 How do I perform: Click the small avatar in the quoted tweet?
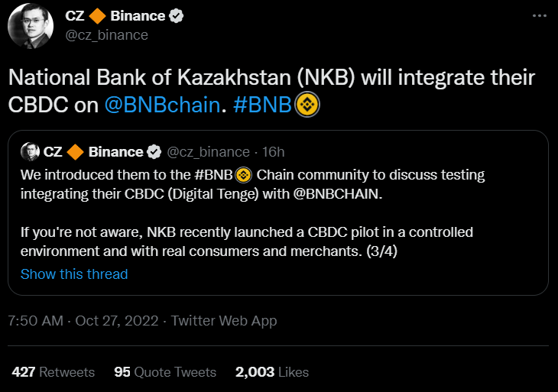coord(30,151)
